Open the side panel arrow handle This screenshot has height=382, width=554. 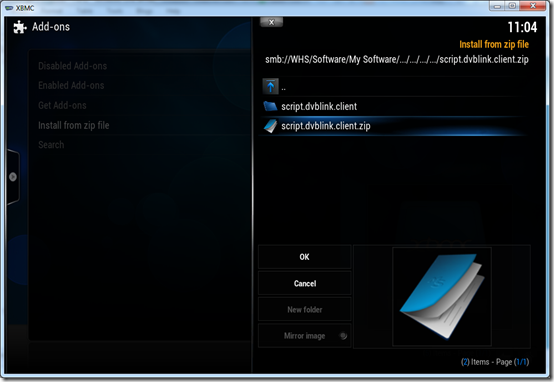pos(13,177)
